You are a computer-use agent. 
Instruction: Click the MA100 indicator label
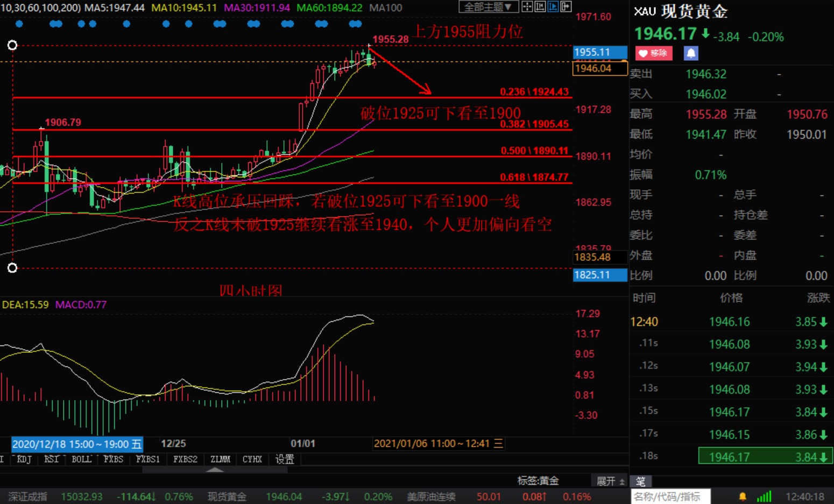385,8
